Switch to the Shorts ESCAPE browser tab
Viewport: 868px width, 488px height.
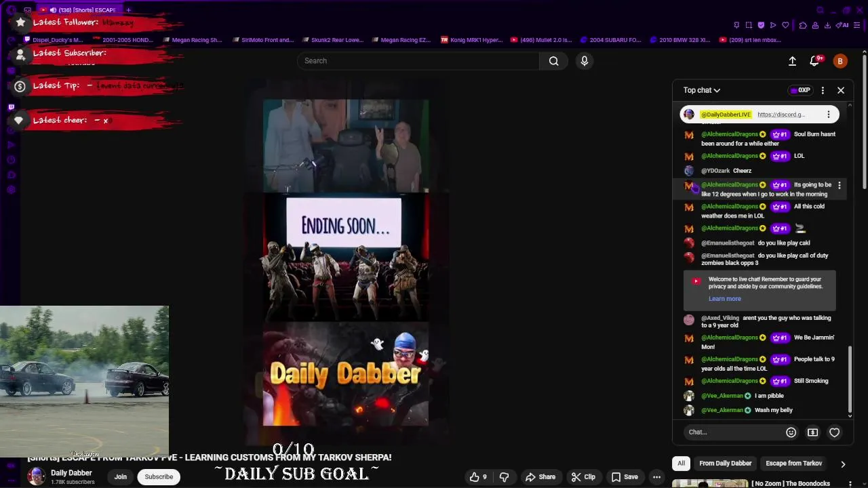pos(81,10)
